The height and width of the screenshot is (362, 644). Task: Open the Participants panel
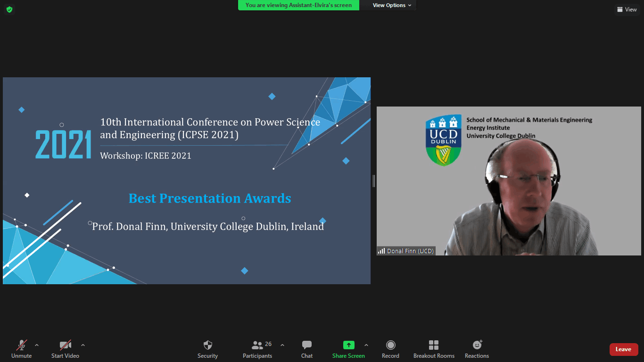tap(257, 349)
